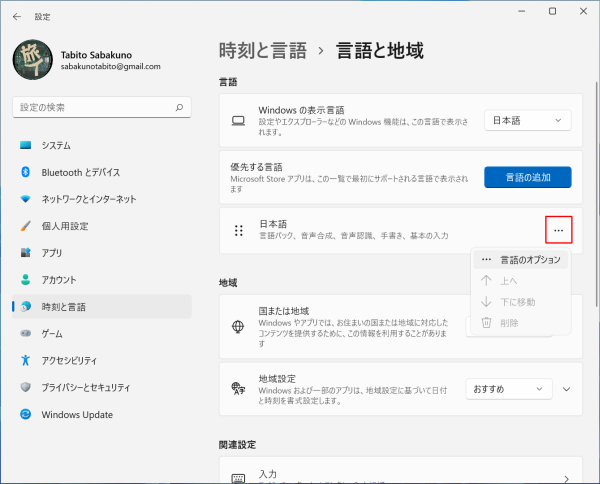The image size is (600, 484).
Task: Click the アクセシビリティ figure icon
Action: (26, 360)
